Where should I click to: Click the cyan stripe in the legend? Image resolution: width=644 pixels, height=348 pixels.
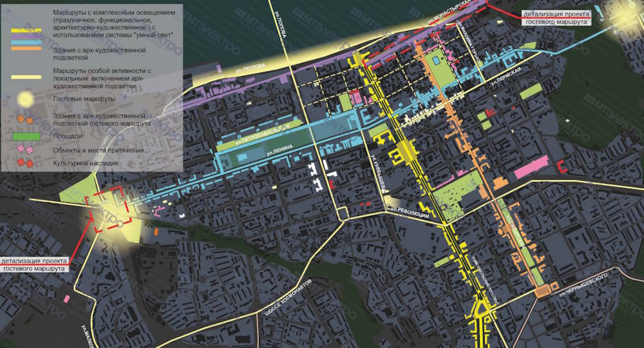[27, 43]
